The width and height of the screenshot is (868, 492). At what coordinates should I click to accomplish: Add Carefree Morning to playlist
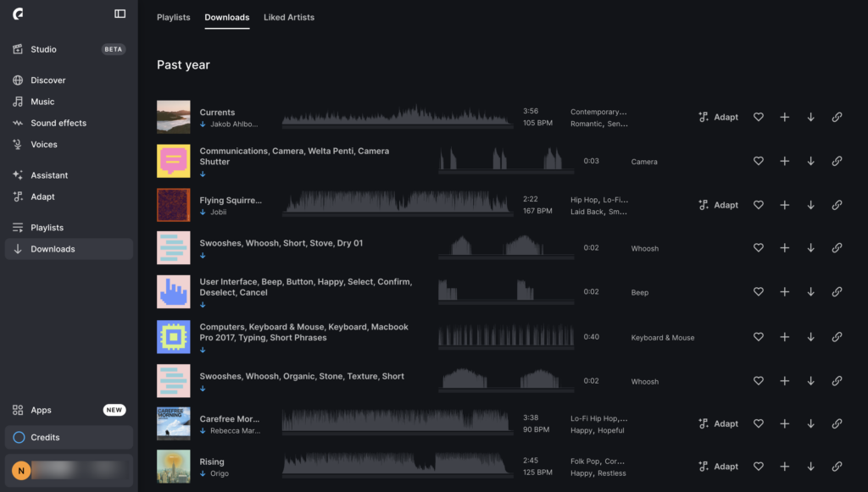coord(784,424)
